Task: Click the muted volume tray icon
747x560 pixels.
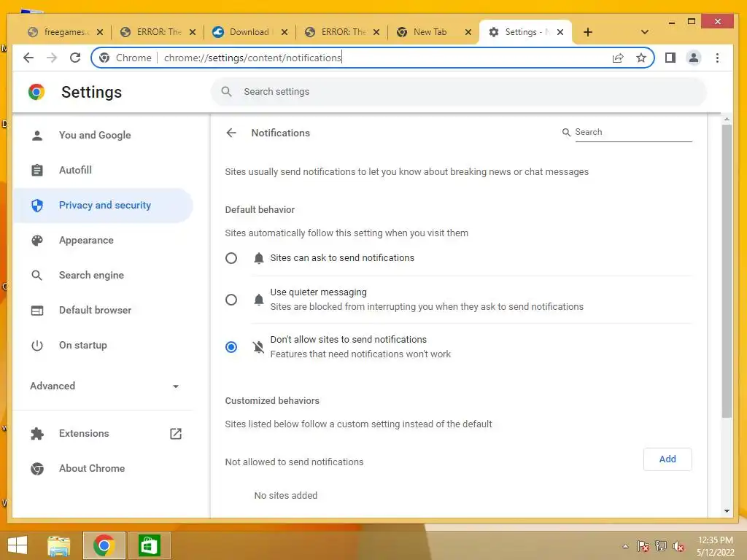Action: [678, 546]
